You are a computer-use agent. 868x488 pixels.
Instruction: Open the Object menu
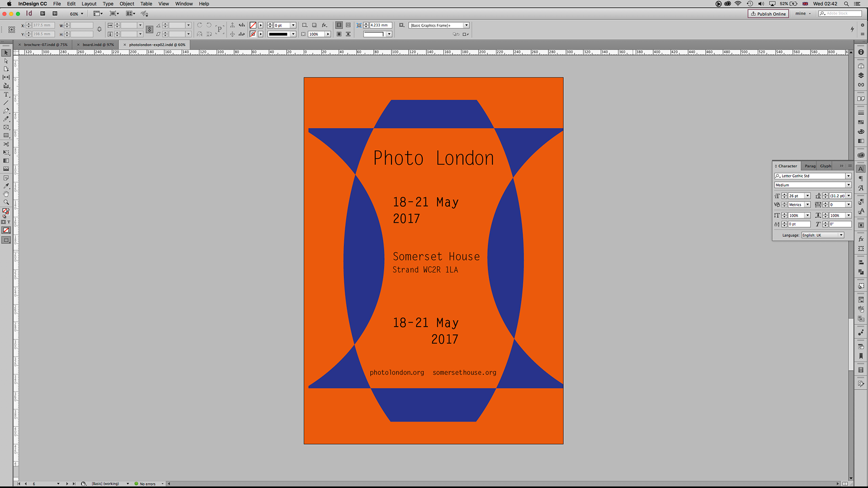(127, 4)
